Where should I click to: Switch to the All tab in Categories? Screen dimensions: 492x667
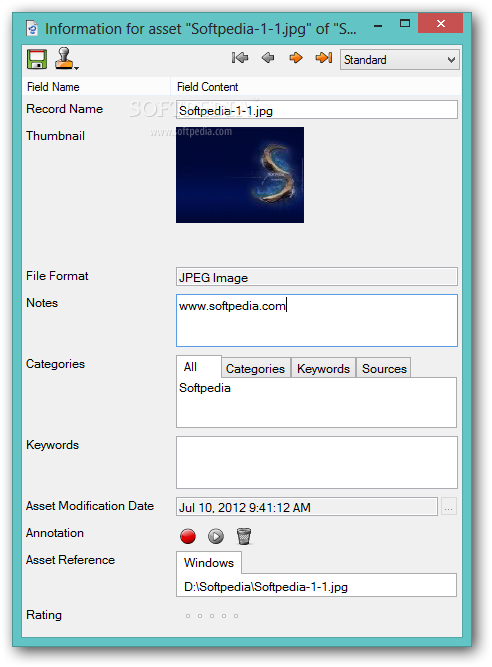tap(199, 367)
